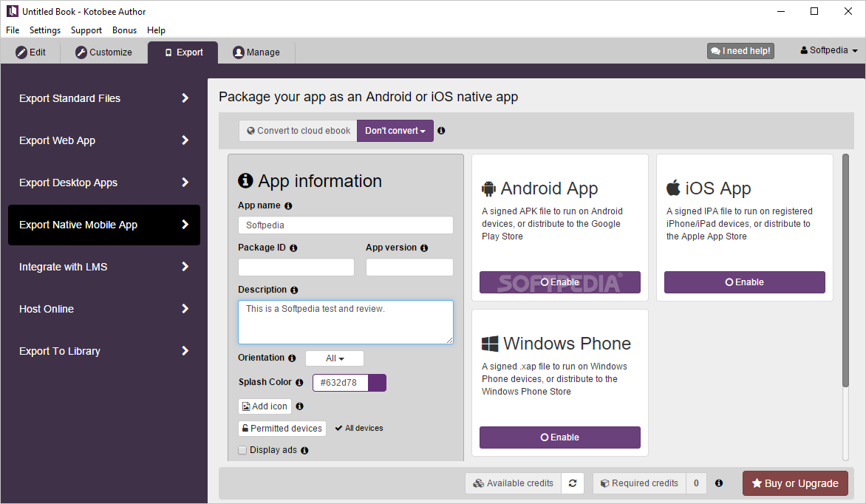This screenshot has width=866, height=504.
Task: Open the Settings menu
Action: pos(45,30)
